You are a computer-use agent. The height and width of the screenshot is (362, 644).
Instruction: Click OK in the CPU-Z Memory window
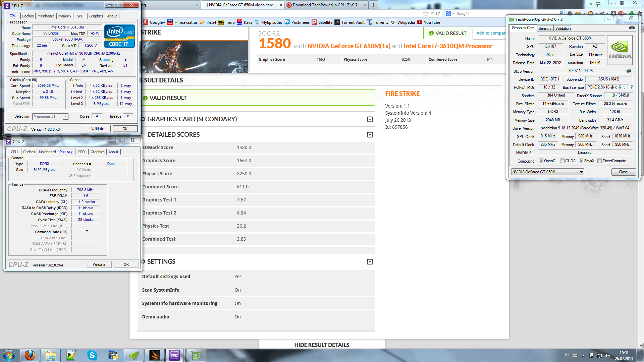point(126,264)
